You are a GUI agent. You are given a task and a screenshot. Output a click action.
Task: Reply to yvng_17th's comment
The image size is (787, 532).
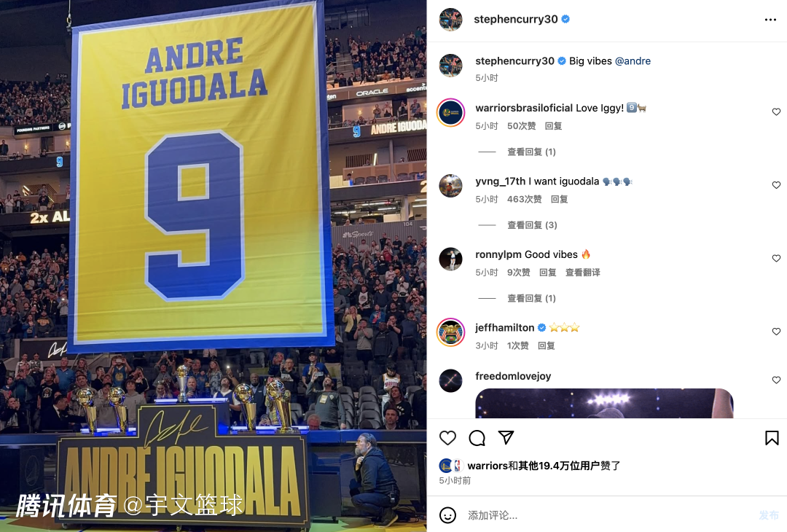pyautogui.click(x=559, y=199)
